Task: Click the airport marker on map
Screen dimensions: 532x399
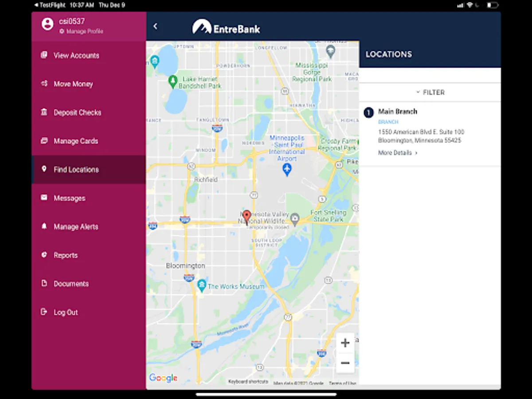Action: tap(287, 169)
